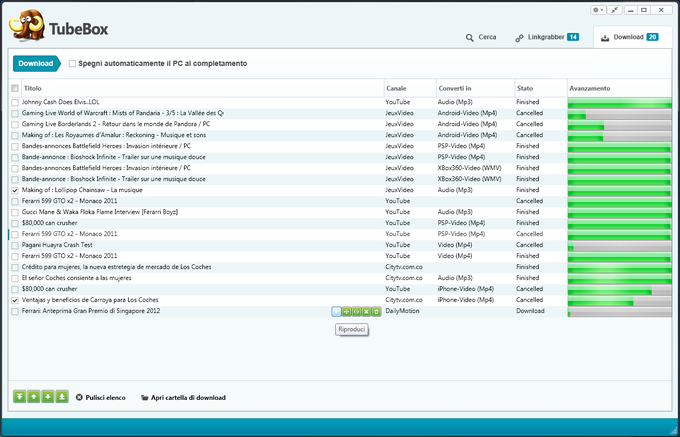Check the Gaming Live Borderlands 2 row checkbox
Image resolution: width=680 pixels, height=437 pixels.
point(15,124)
